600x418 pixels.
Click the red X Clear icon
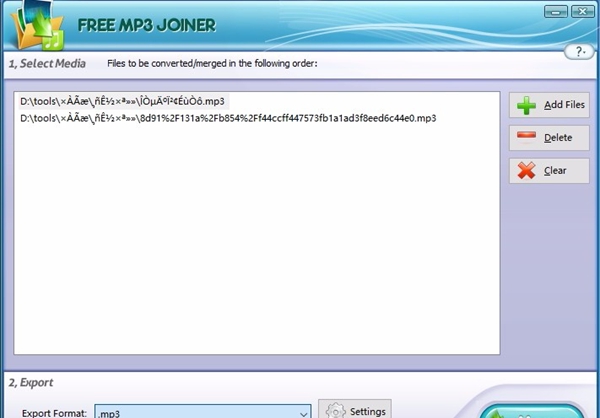[x=527, y=171]
